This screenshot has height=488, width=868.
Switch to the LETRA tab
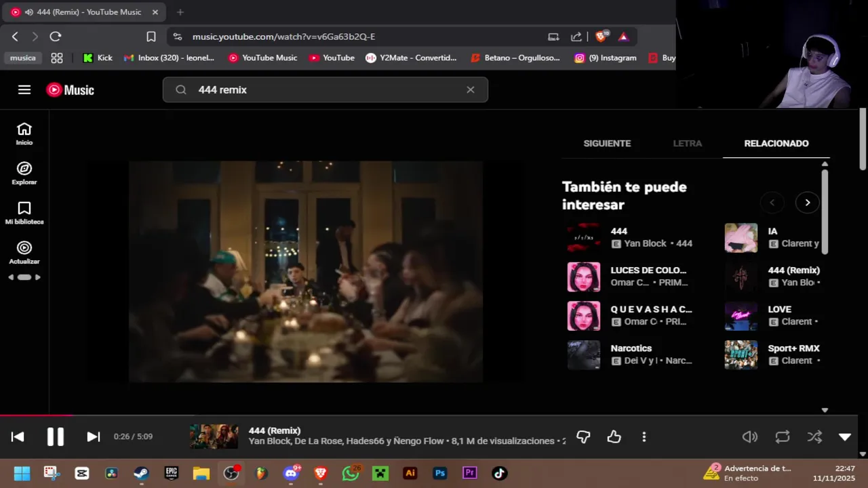coord(688,143)
